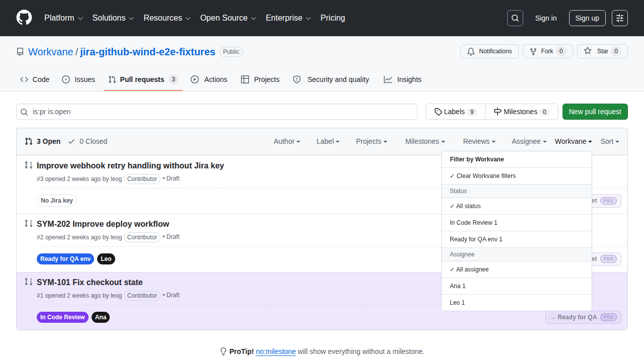Click New pull request

click(595, 112)
